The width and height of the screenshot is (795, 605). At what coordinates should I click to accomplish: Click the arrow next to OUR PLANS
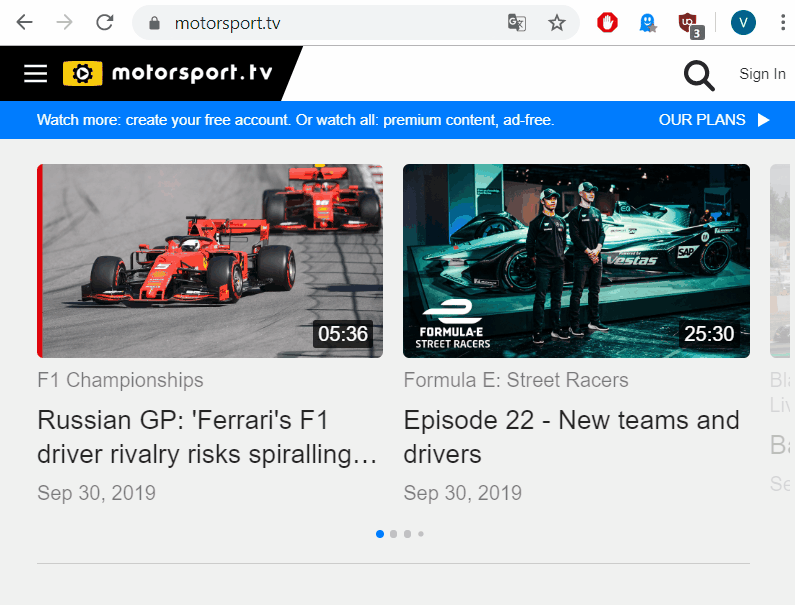(764, 120)
